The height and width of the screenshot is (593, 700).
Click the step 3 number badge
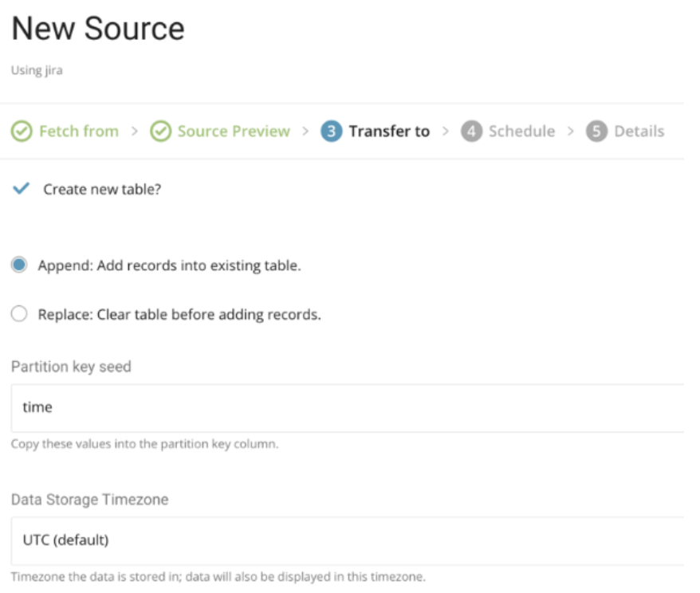[331, 132]
